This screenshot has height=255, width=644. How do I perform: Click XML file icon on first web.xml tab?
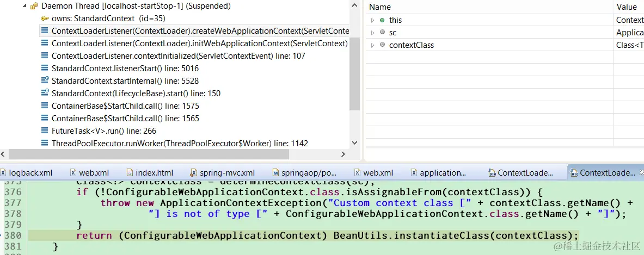[73, 172]
